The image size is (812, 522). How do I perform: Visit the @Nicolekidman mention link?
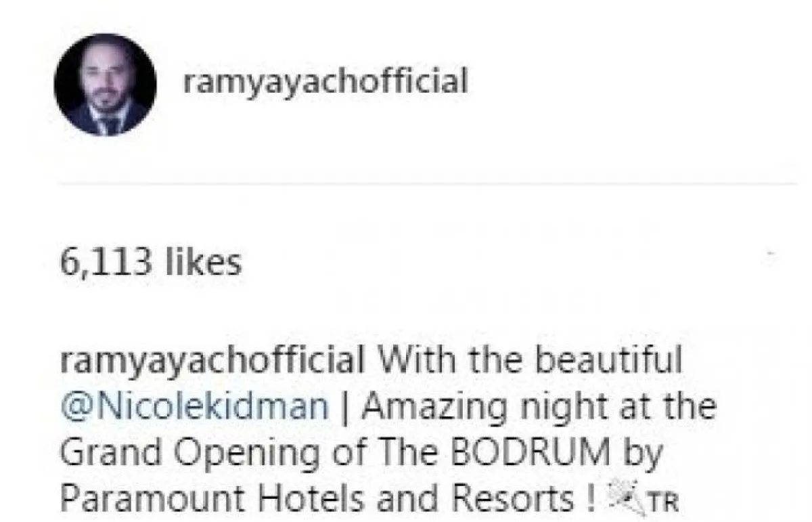coord(194,408)
